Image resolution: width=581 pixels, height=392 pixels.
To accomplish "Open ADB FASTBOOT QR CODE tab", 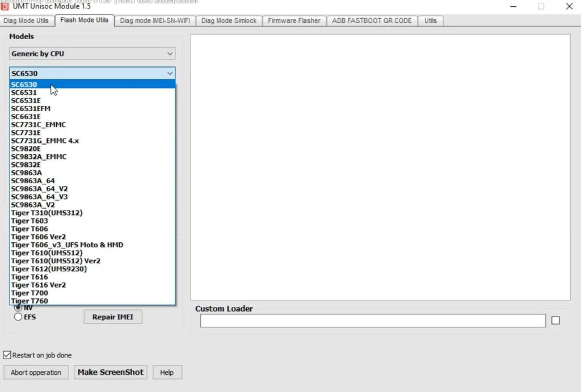I will (x=372, y=21).
